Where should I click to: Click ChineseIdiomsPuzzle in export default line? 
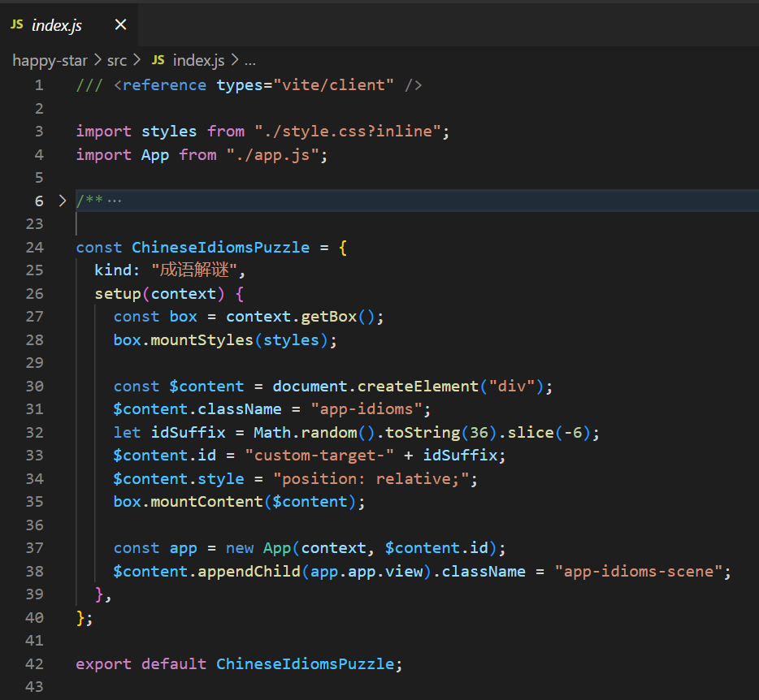click(305, 663)
